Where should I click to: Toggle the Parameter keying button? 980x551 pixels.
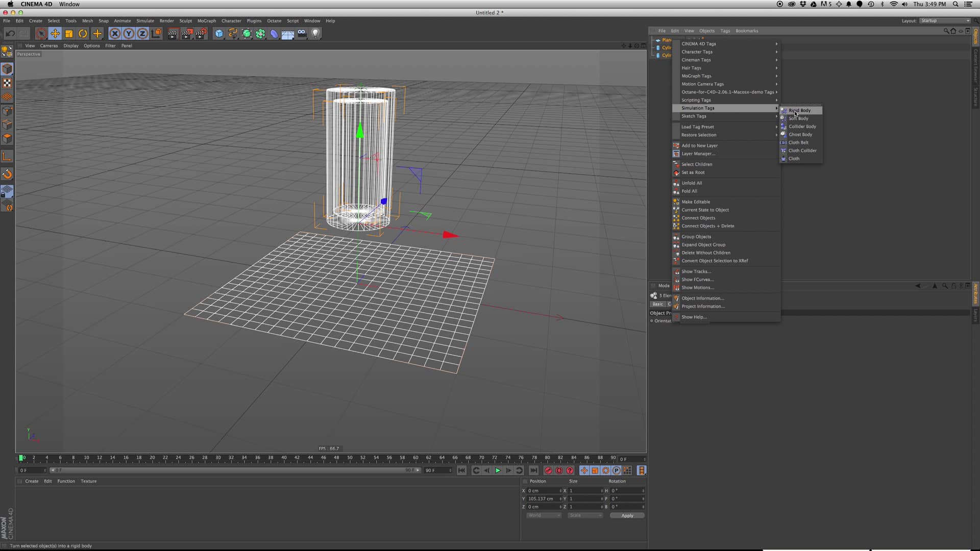(x=616, y=470)
